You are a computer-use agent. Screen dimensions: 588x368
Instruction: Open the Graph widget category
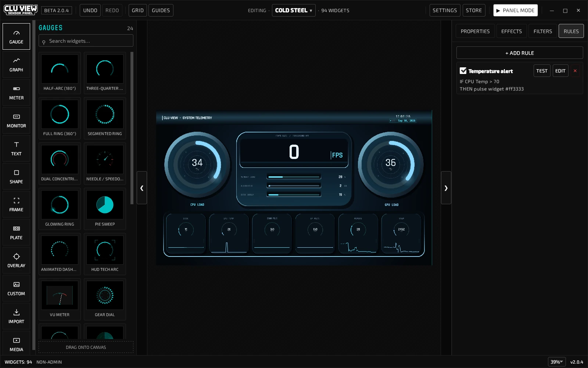[16, 64]
